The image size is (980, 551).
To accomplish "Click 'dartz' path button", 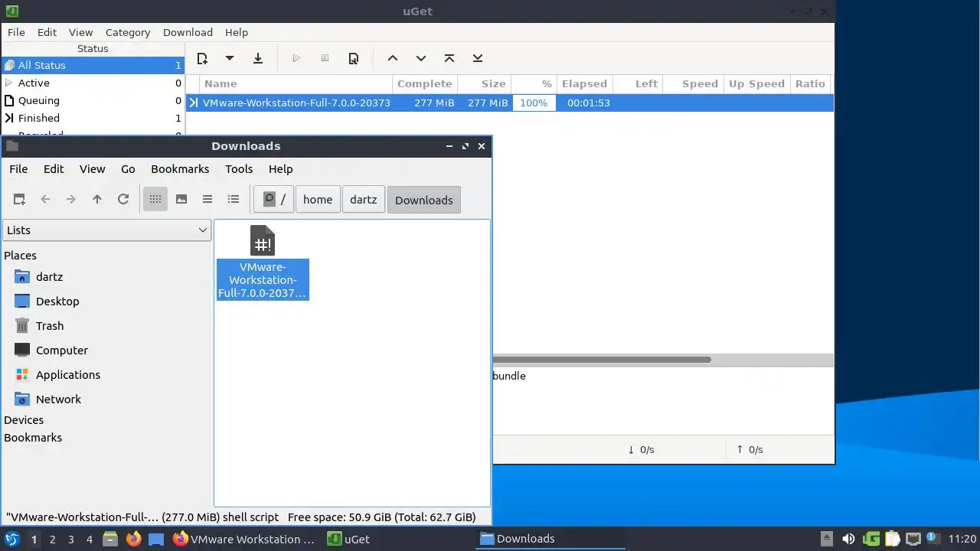I will click(x=363, y=200).
